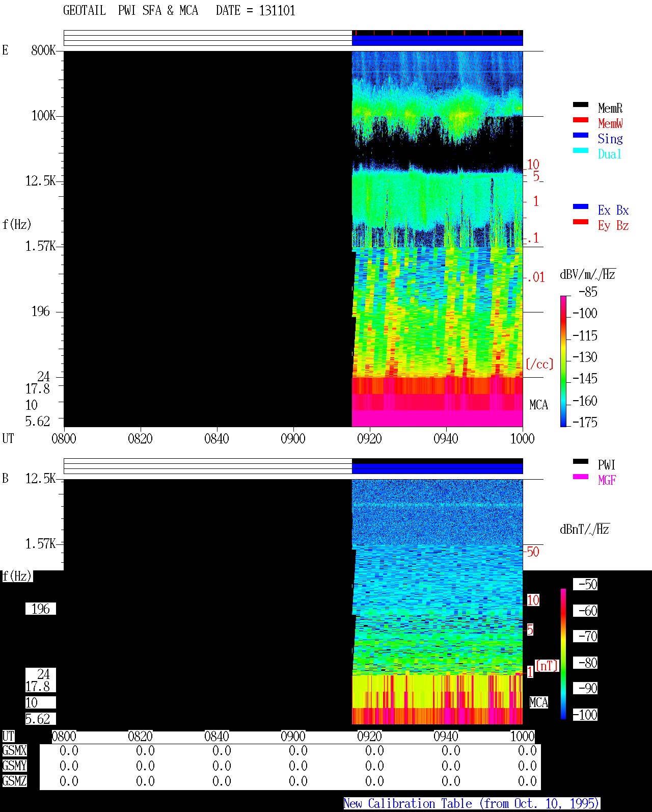This screenshot has height=812, width=652.
Task: Click the '12.5K' label on the E panel
Action: coord(40,180)
